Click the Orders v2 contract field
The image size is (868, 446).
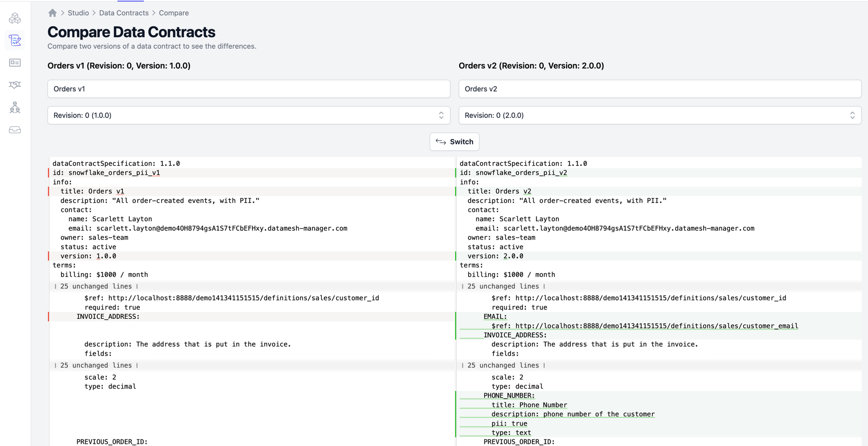[x=660, y=88]
